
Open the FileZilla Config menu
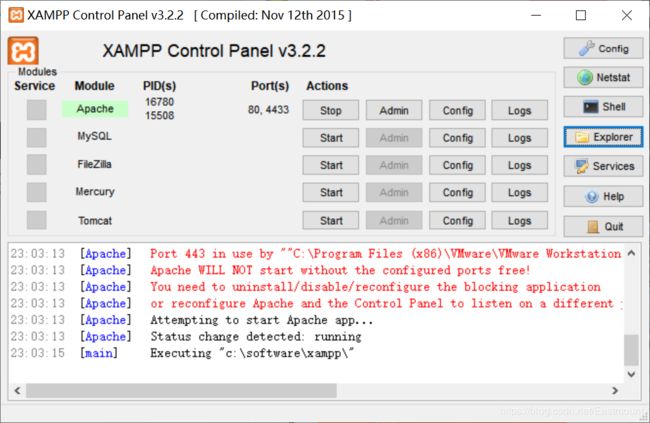pos(457,165)
